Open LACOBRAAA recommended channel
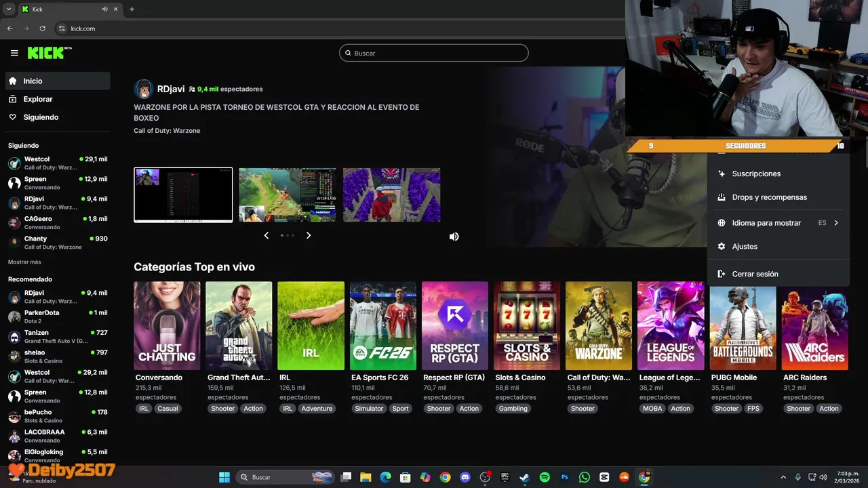Image resolution: width=868 pixels, height=488 pixels. click(x=58, y=436)
